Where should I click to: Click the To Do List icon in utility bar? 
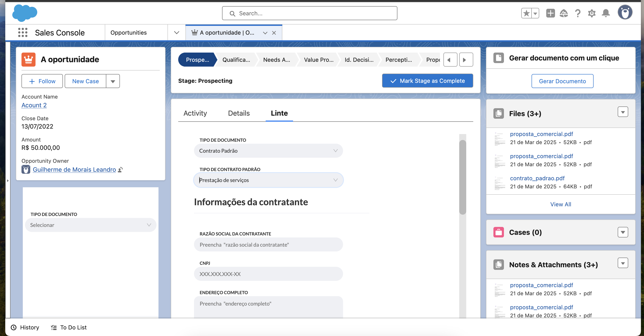pos(54,327)
